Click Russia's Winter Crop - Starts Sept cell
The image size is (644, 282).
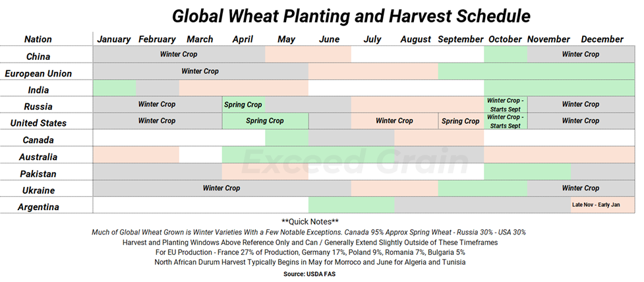click(506, 104)
